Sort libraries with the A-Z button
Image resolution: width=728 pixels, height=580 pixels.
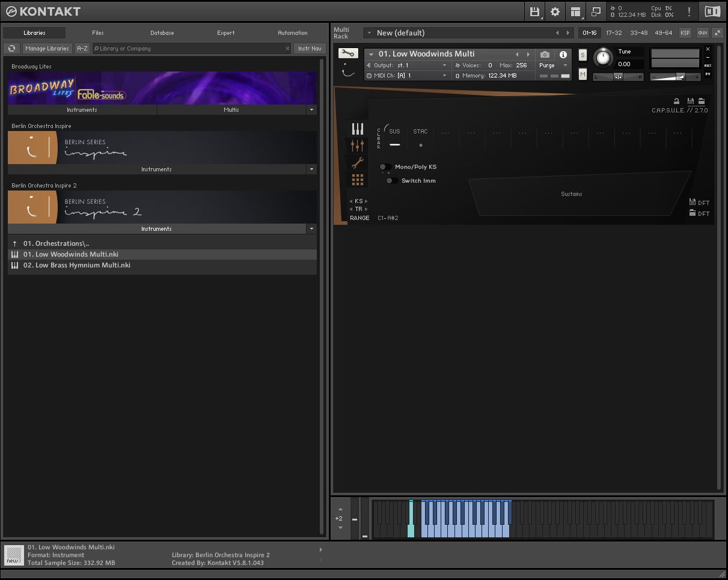point(82,49)
